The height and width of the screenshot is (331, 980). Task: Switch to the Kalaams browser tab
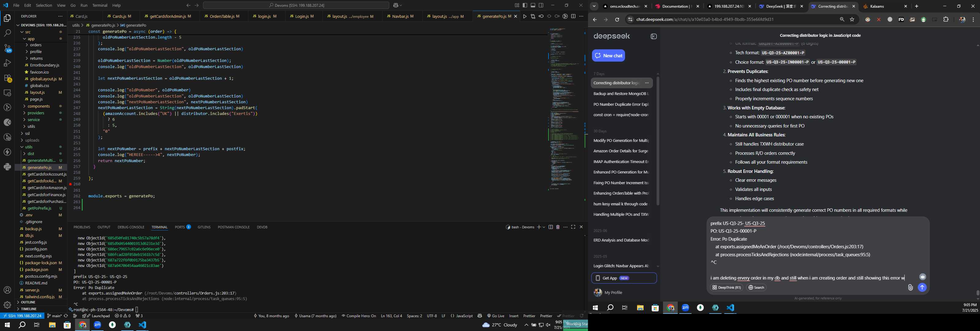885,6
